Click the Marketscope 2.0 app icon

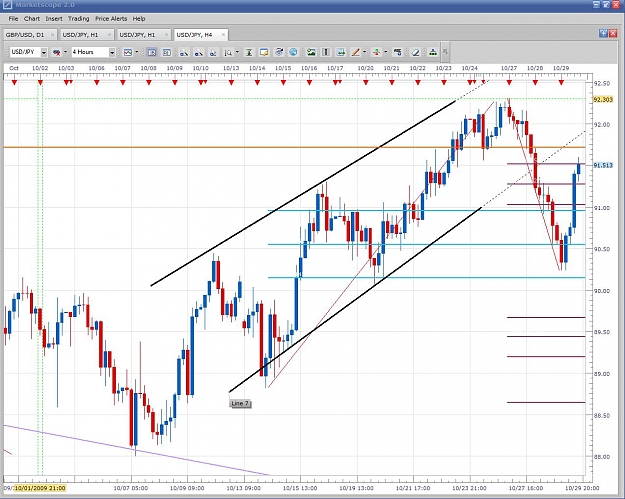[x=7, y=5]
